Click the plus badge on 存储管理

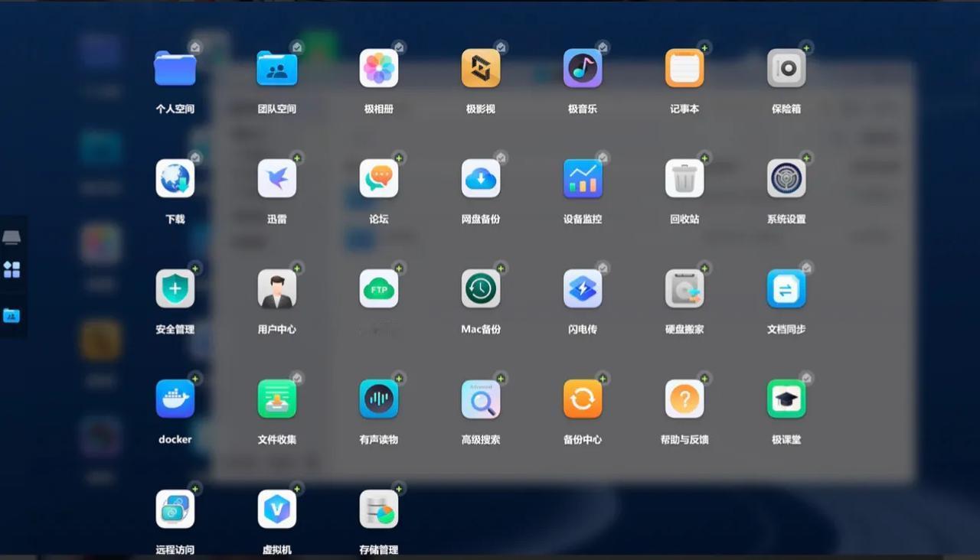coord(399,488)
